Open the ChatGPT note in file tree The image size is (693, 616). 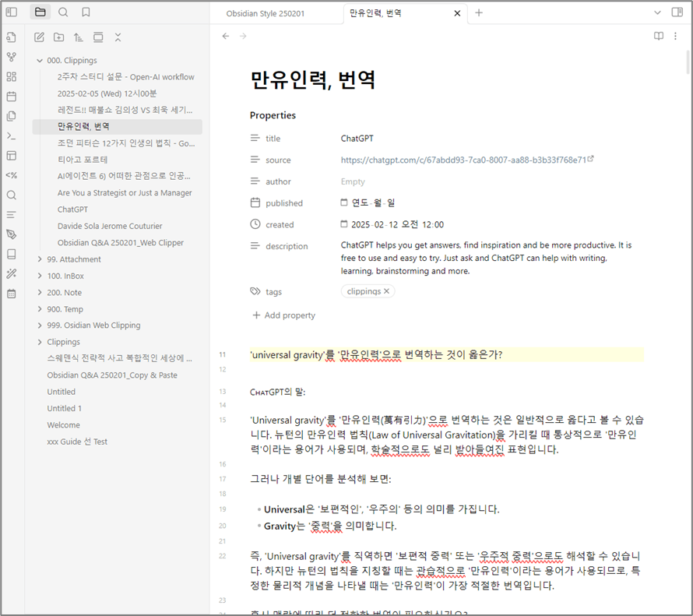[x=72, y=209]
